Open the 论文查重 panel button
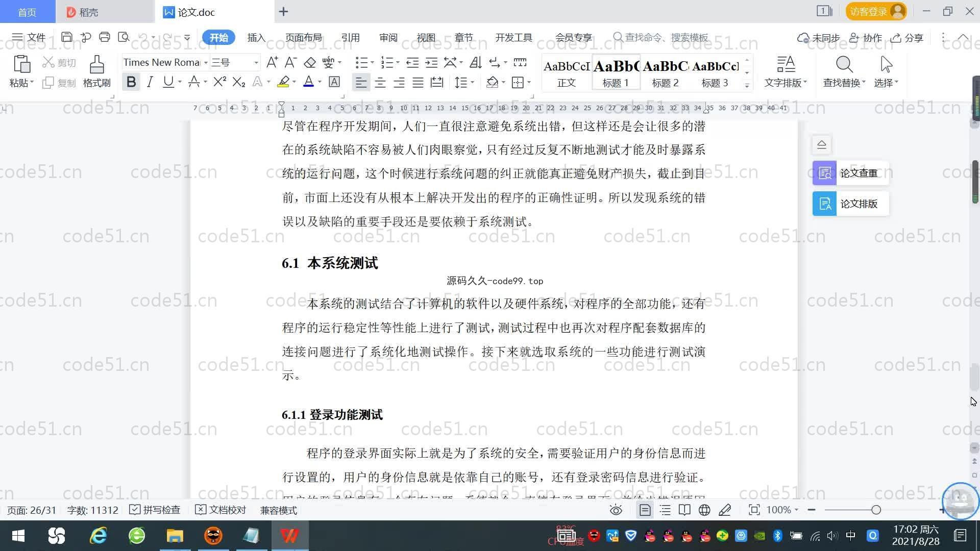 (851, 173)
